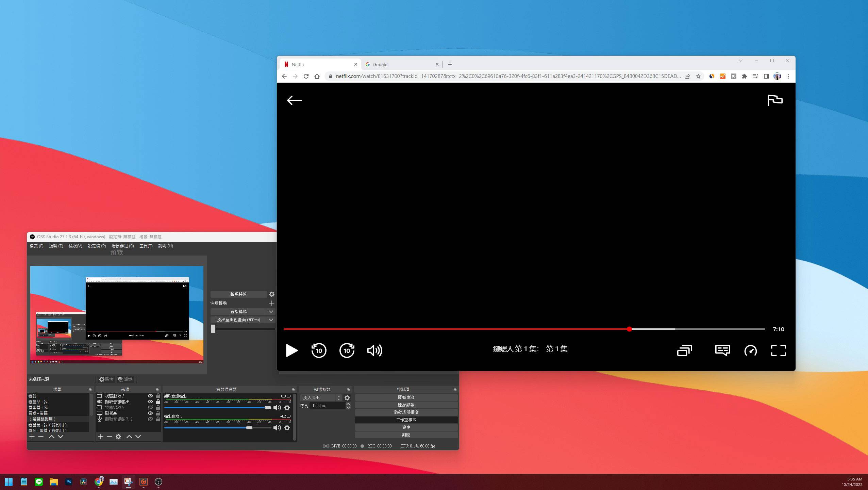Add a new source with plus button
This screenshot has width=868, height=490.
(101, 437)
